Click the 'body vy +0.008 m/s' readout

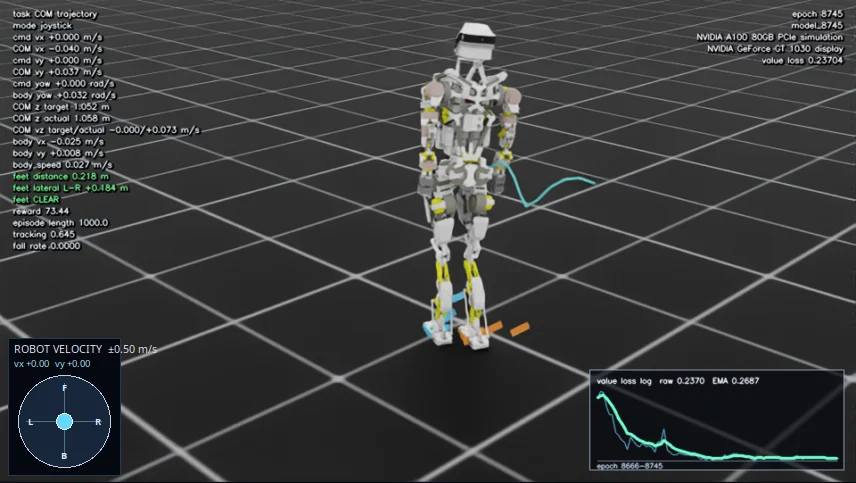click(58, 153)
